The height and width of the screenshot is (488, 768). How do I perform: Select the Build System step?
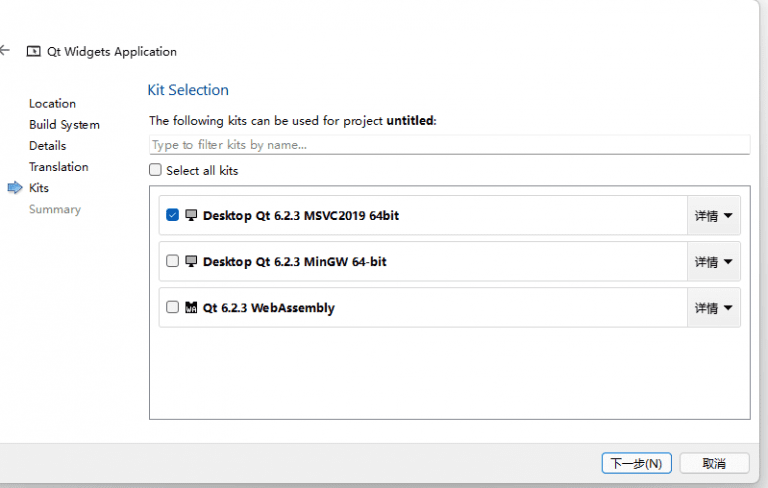[64, 125]
